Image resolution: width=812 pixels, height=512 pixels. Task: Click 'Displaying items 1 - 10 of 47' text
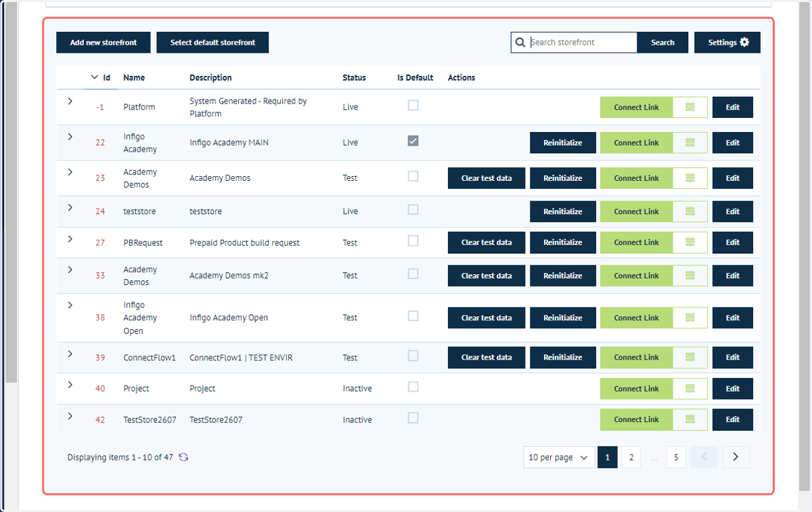point(120,457)
